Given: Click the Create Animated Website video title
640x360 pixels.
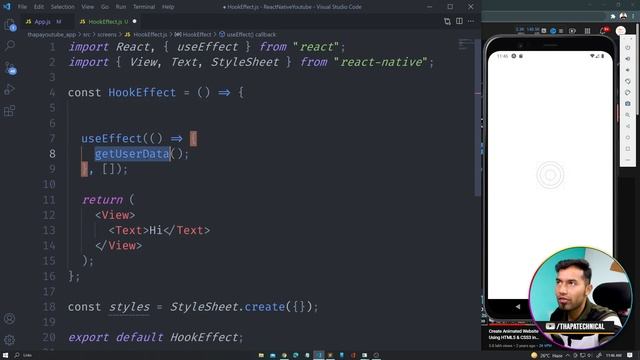Looking at the screenshot, I should pyautogui.click(x=514, y=334).
